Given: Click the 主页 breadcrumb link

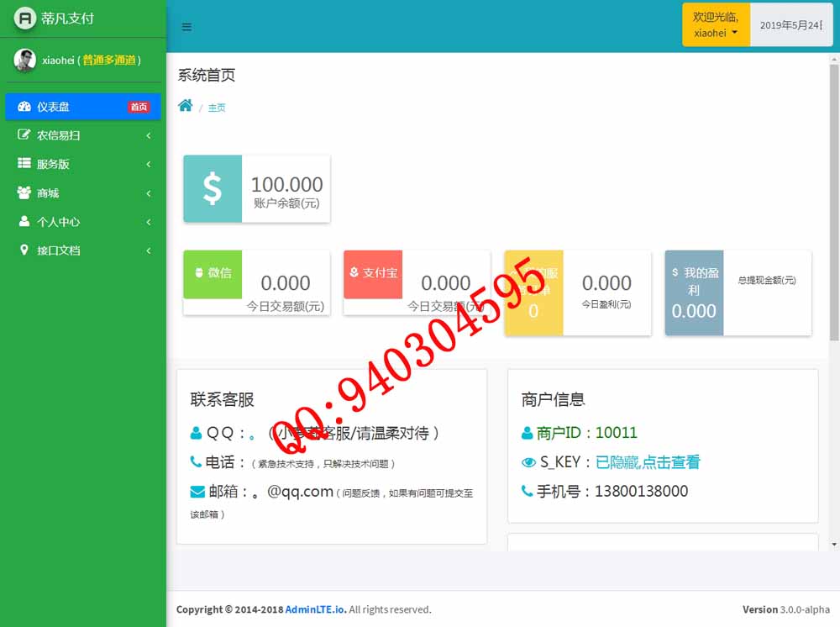Looking at the screenshot, I should click(x=217, y=108).
